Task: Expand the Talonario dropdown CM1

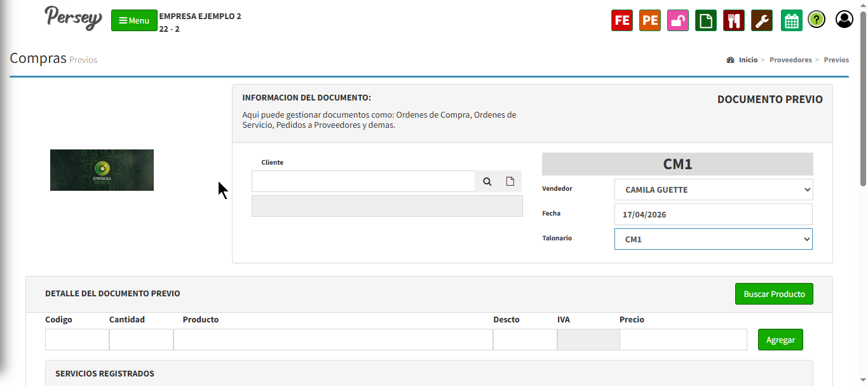Action: point(714,239)
